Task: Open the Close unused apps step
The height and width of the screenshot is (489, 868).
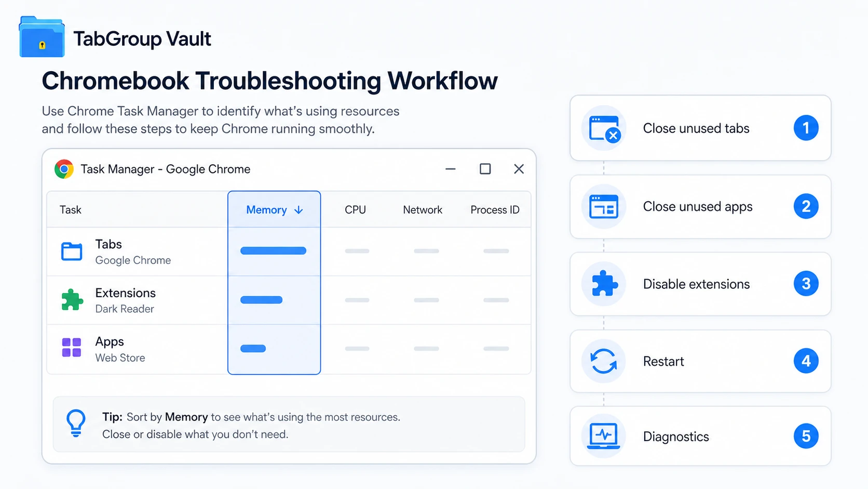Action: coord(700,206)
